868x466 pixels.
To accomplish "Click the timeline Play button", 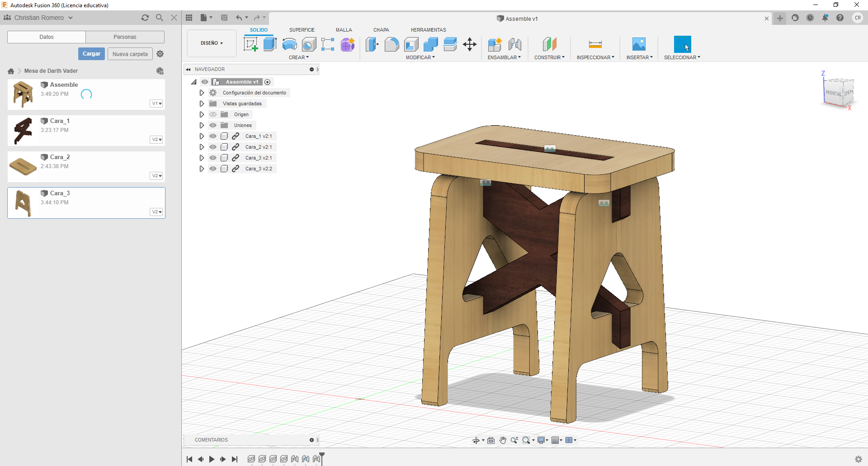I will [212, 459].
